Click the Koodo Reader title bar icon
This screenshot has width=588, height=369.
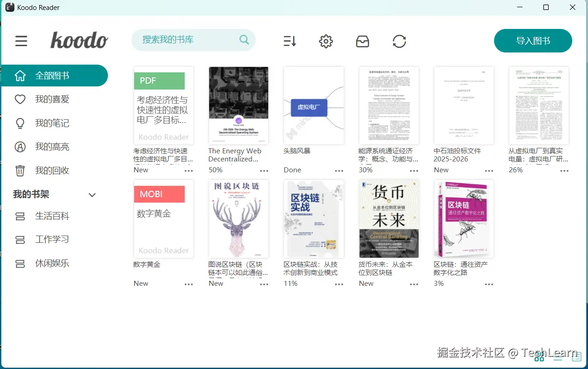[x=9, y=7]
